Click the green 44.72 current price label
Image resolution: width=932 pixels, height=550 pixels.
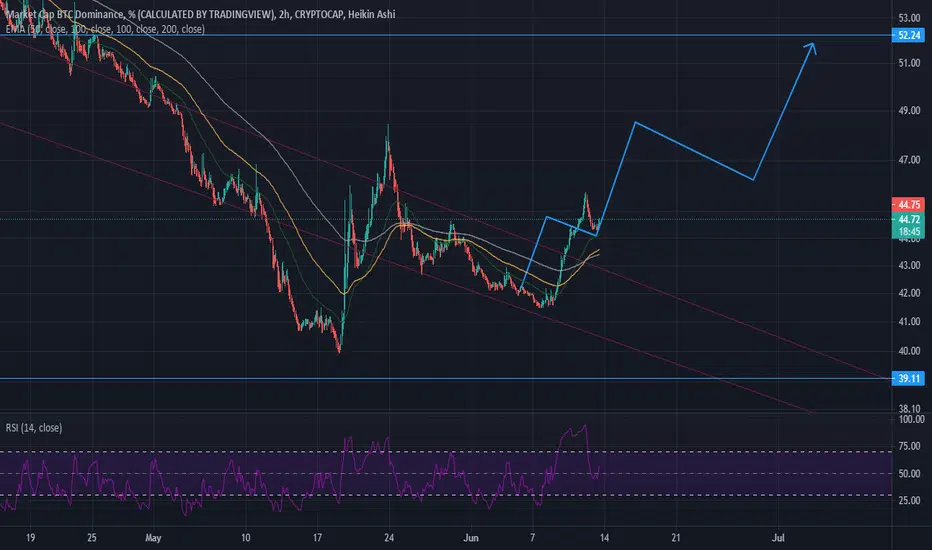[909, 219]
